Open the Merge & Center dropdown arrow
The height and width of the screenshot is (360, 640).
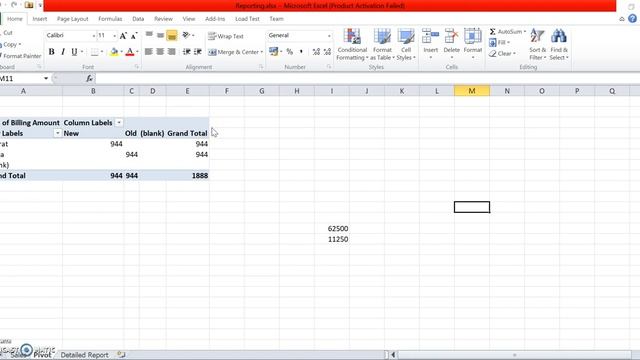point(262,52)
